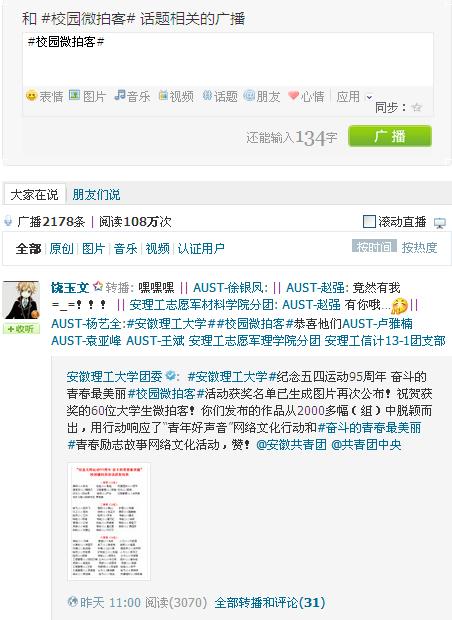Sort broadcasts by 按热度
This screenshot has width=452, height=620.
pyautogui.click(x=420, y=248)
